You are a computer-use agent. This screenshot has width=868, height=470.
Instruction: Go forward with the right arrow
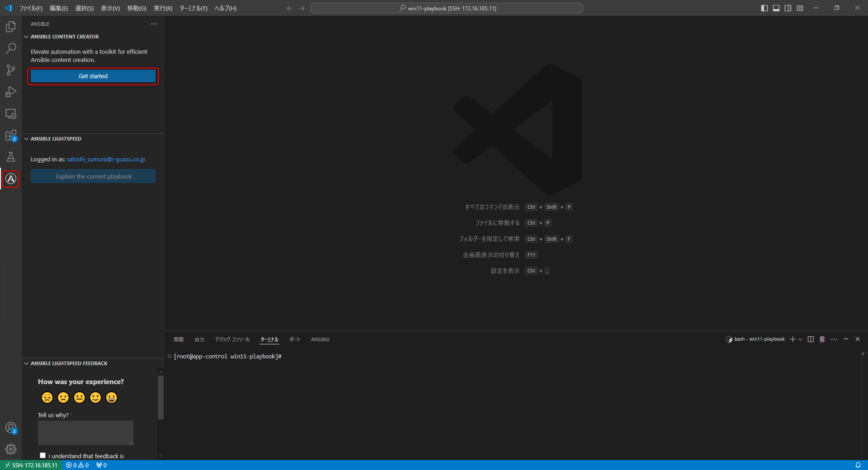coord(302,8)
